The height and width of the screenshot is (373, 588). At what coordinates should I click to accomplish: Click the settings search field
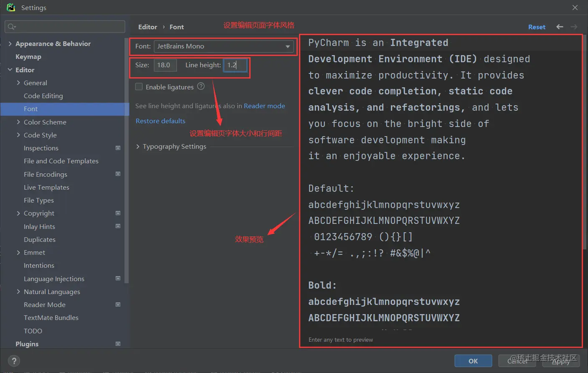pyautogui.click(x=65, y=27)
